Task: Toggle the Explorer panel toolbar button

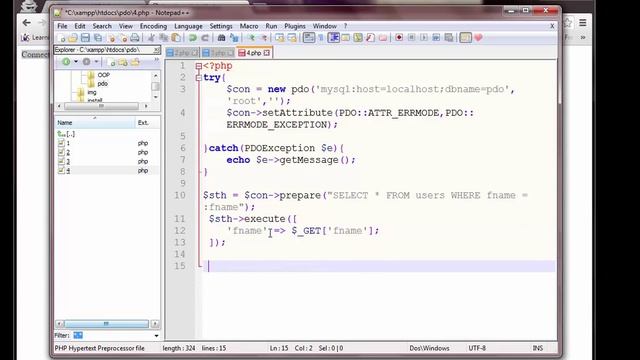Action: click(465, 38)
